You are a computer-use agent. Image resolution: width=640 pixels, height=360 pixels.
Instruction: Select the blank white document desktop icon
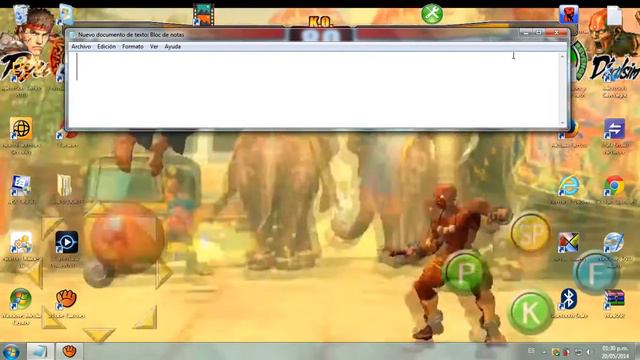(614, 16)
